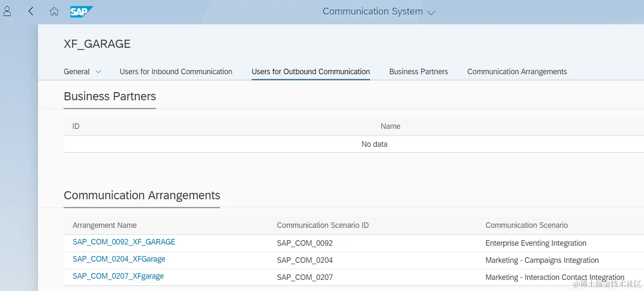Click the Name column header in Business Partners

[x=390, y=126]
